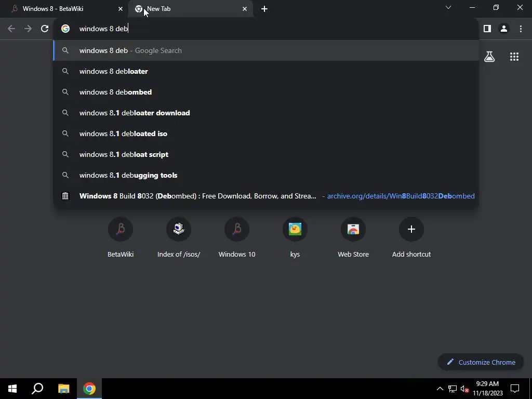
Task: Open File Explorer from the taskbar
Action: pyautogui.click(x=63, y=389)
